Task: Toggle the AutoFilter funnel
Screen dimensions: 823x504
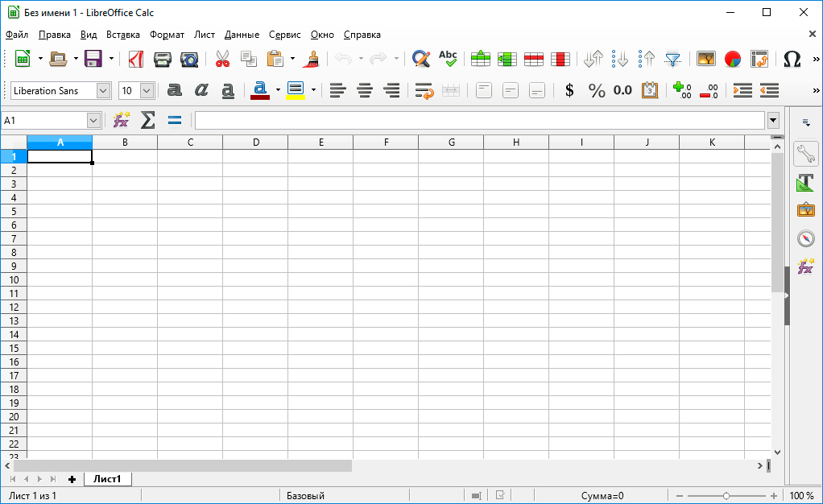Action: (673, 59)
